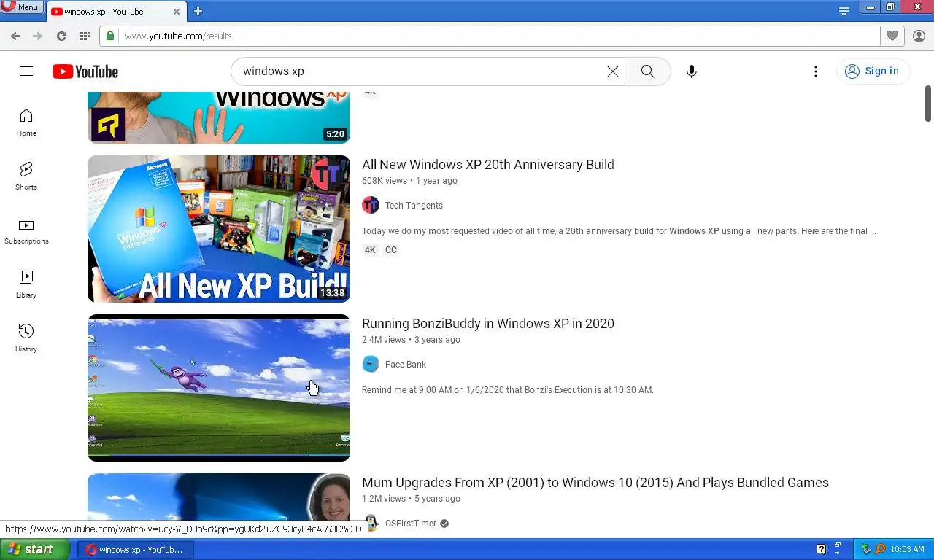
Task: Click the 4K badge under Tech Tangents video
Action: click(x=370, y=250)
